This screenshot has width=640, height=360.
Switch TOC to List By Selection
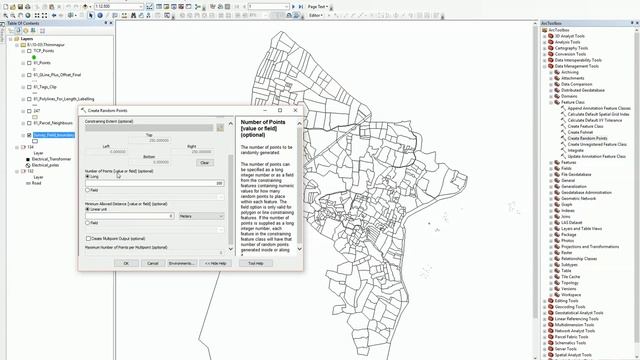tap(33, 31)
